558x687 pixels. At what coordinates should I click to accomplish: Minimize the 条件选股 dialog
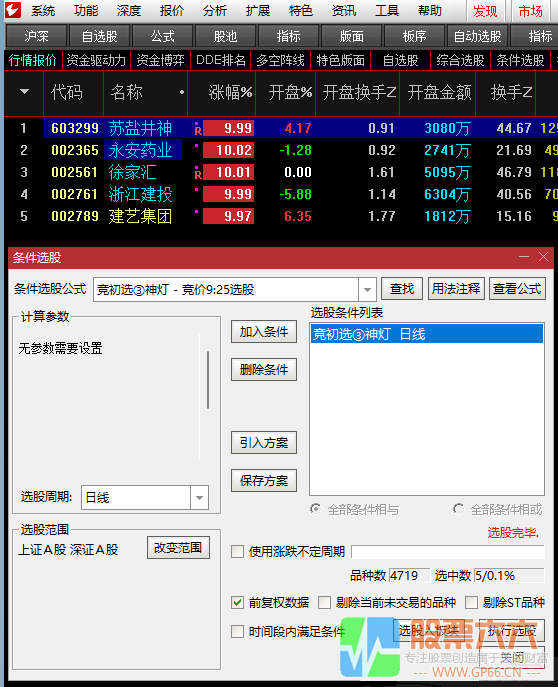524,257
